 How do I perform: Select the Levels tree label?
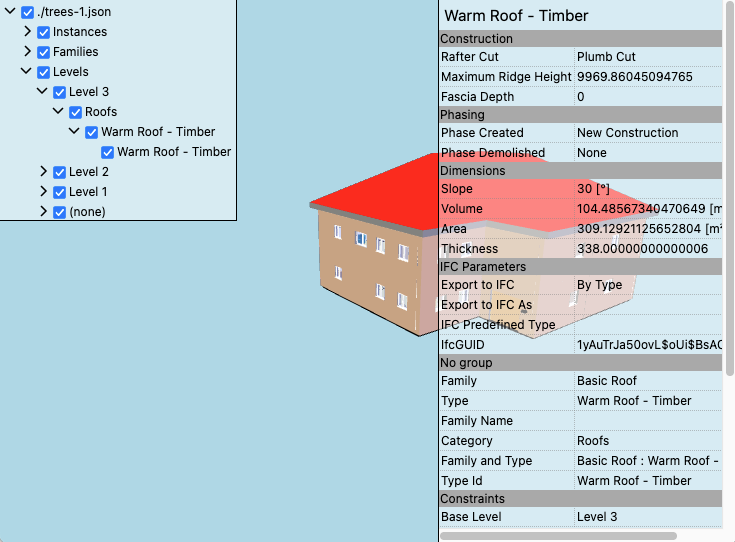click(x=70, y=72)
